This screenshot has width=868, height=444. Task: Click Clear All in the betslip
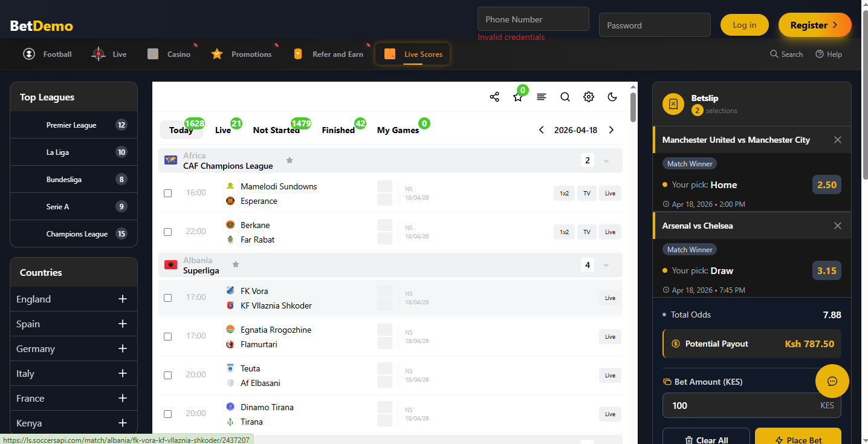coord(706,440)
